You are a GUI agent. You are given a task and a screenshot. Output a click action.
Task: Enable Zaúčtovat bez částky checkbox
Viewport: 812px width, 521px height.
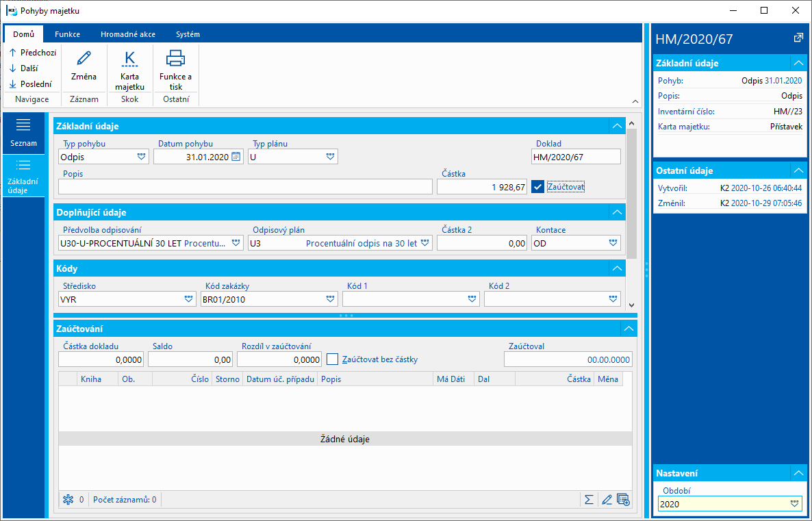point(333,359)
